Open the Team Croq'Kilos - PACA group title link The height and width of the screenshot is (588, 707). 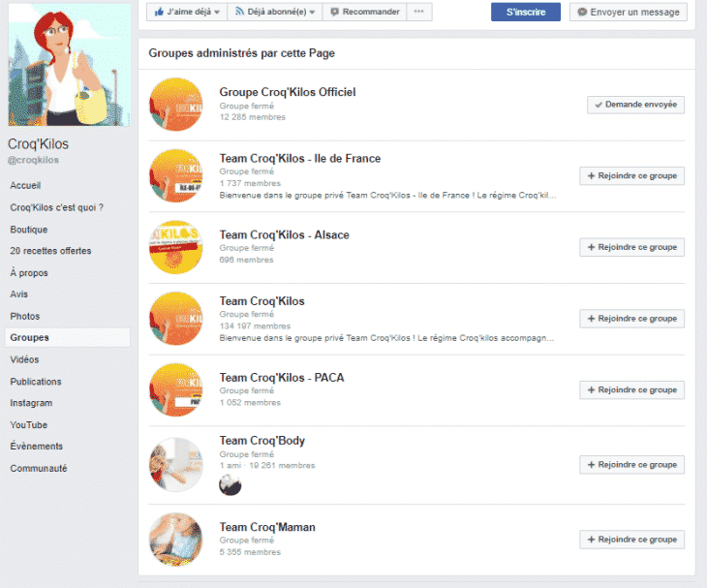pyautogui.click(x=281, y=378)
